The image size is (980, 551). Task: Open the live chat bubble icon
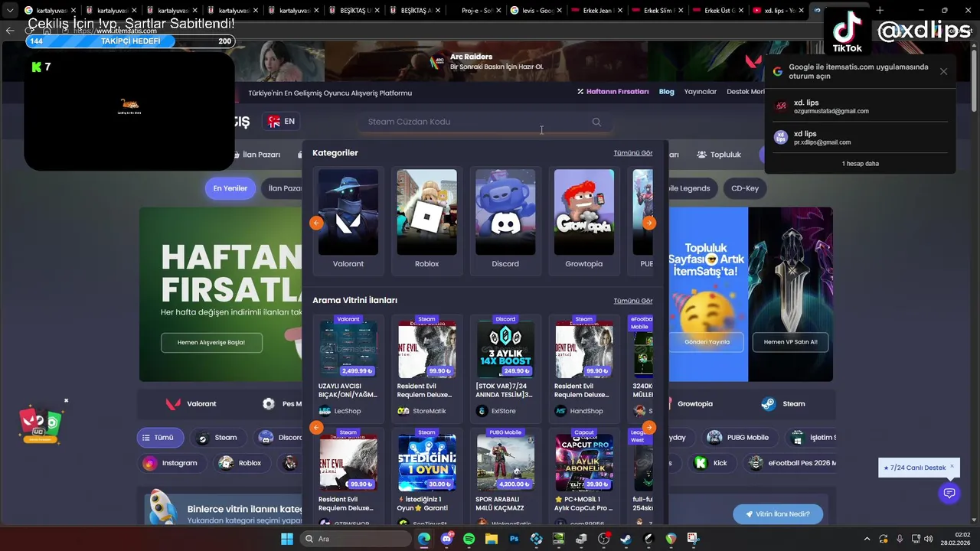[949, 493]
